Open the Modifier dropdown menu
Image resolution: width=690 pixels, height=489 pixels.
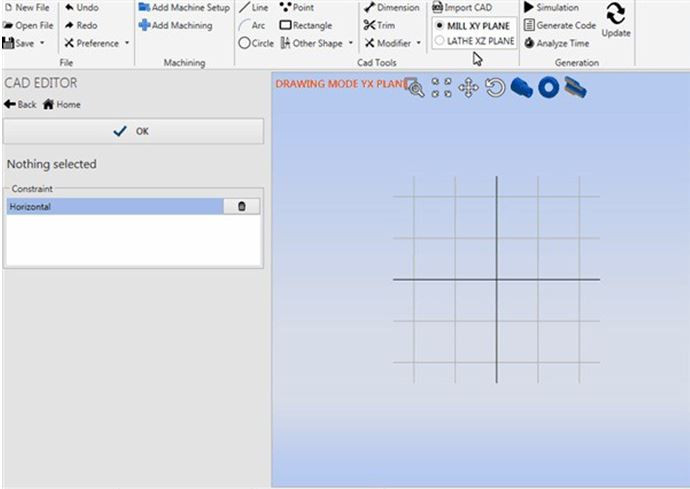coord(418,43)
